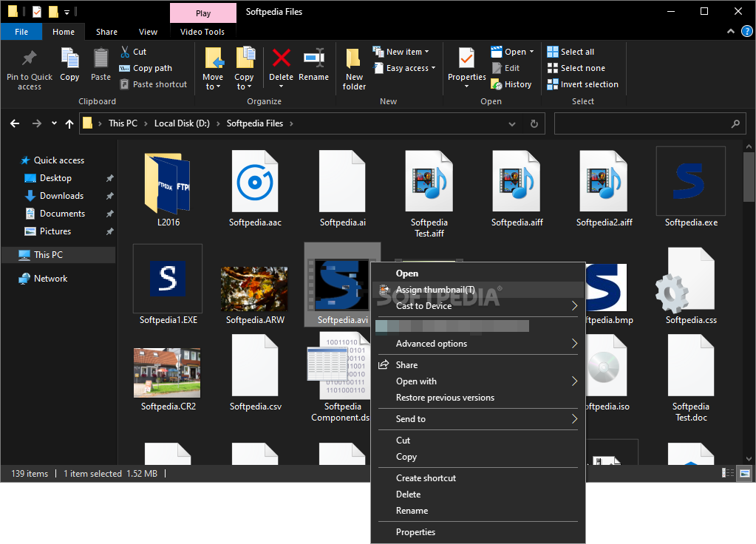Switch to the Share tab
Screen dimensions: 756x544
click(x=106, y=32)
